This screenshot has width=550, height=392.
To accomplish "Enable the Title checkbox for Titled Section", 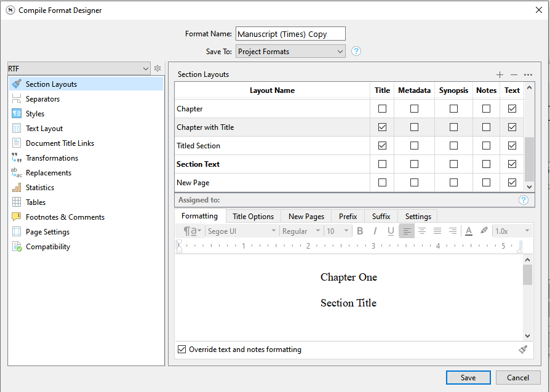I will pos(382,145).
